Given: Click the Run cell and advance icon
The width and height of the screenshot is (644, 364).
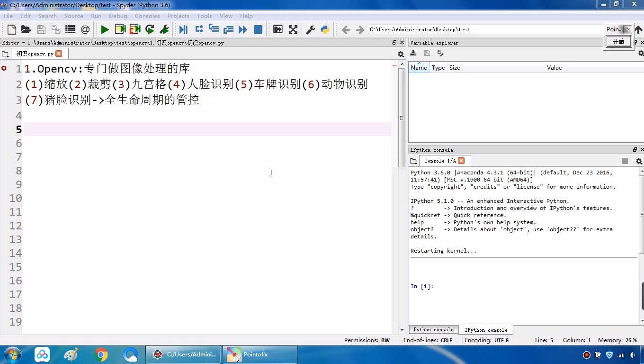Looking at the screenshot, I should click(135, 29).
